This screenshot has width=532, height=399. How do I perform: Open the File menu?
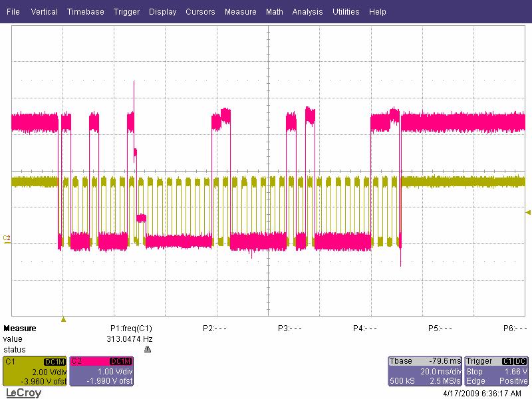[x=13, y=11]
